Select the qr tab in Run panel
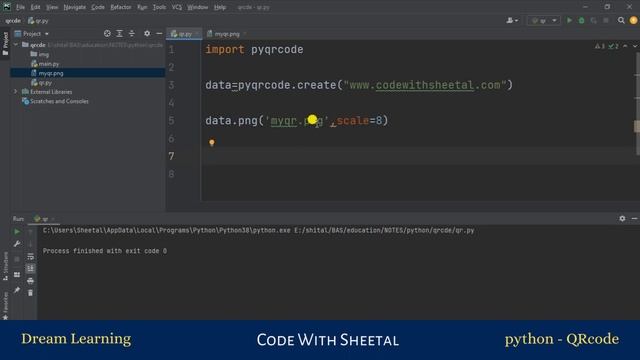Viewport: 640px width, 360px height. (44, 219)
